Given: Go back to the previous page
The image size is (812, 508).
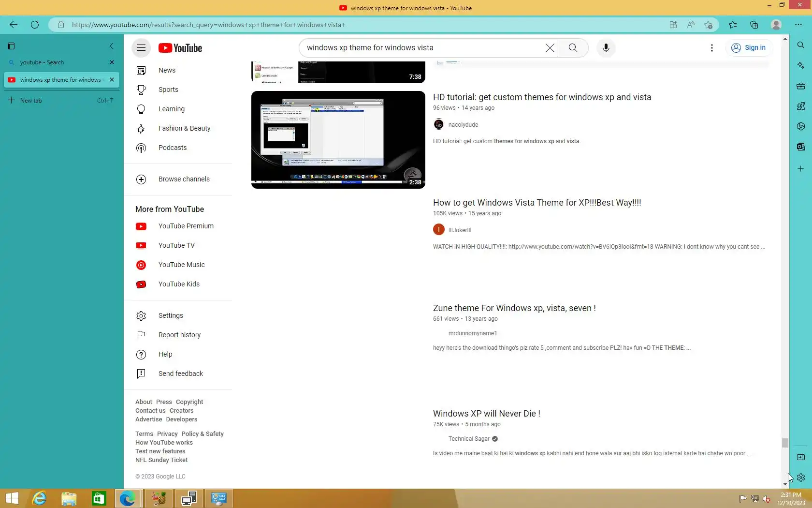Looking at the screenshot, I should coord(14,25).
